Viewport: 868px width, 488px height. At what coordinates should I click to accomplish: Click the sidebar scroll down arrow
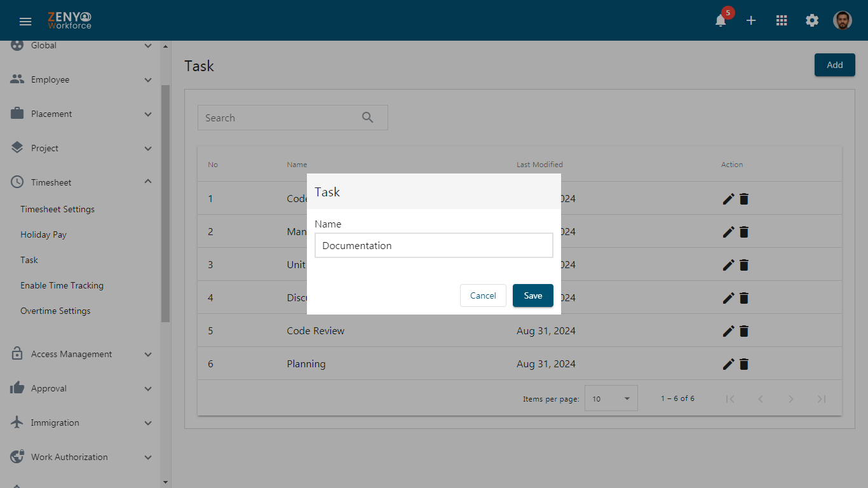click(166, 482)
